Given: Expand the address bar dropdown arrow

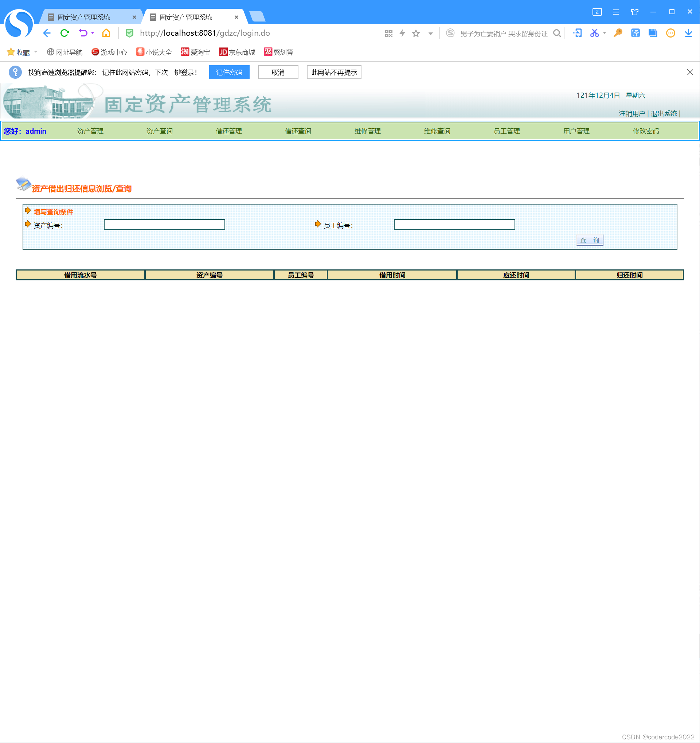Looking at the screenshot, I should (x=430, y=34).
